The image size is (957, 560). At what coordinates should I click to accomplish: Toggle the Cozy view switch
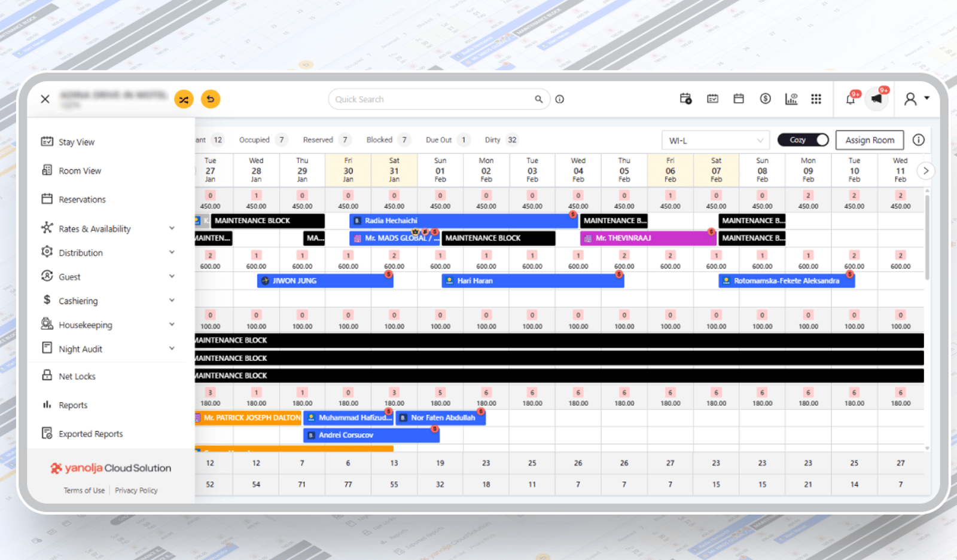(x=803, y=140)
